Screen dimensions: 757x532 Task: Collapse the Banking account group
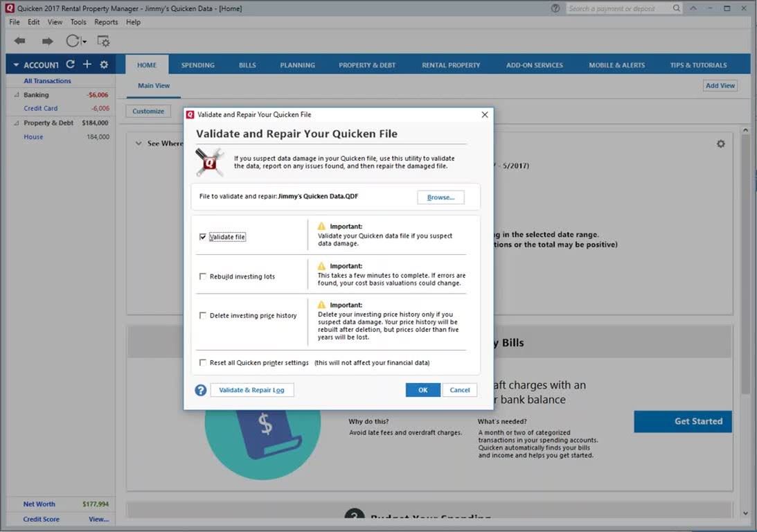point(17,95)
